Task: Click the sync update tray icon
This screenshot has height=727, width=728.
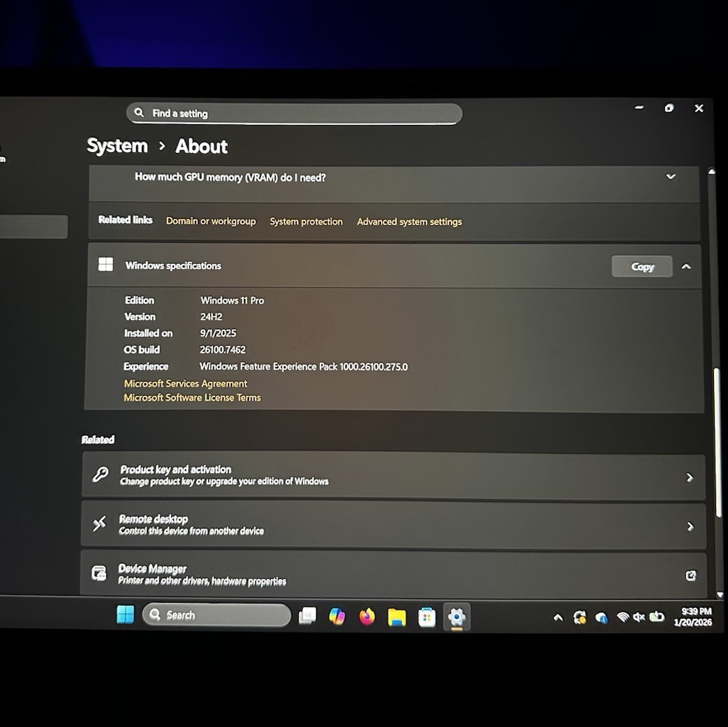Action: tap(579, 618)
